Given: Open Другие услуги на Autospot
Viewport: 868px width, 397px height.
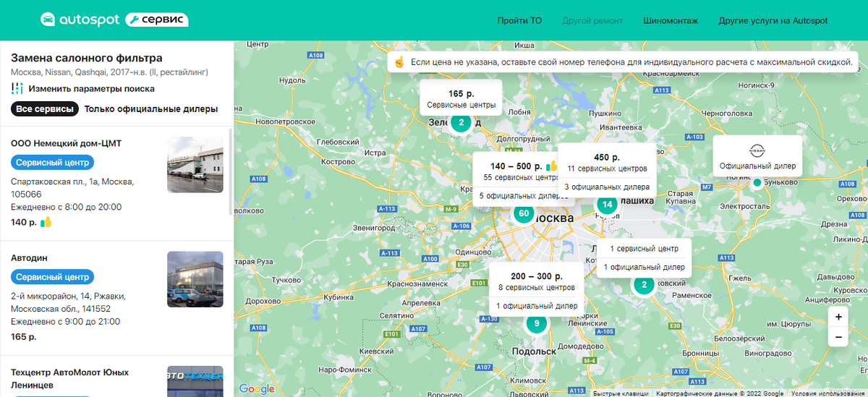Looking at the screenshot, I should pos(773,21).
